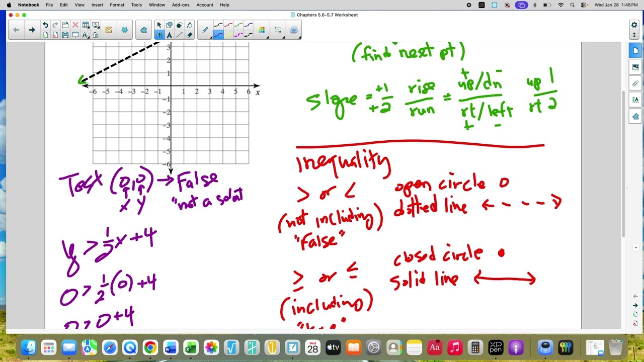The height and width of the screenshot is (362, 644).
Task: Open the File menu
Action: tap(49, 5)
